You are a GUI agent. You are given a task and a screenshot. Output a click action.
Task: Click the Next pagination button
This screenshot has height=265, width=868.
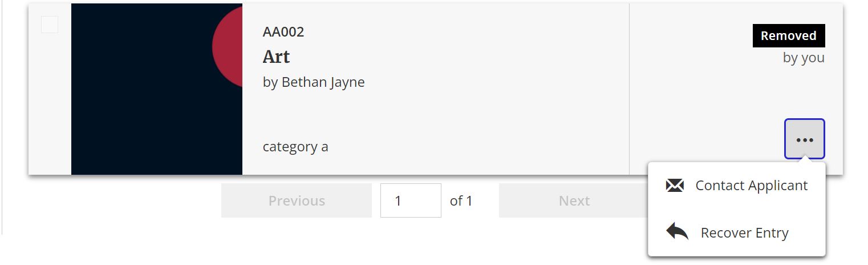[x=574, y=200]
